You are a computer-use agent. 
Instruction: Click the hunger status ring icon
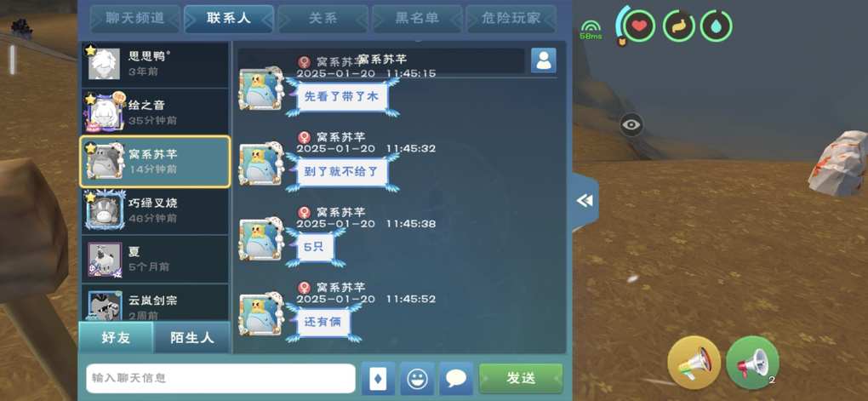click(x=679, y=26)
